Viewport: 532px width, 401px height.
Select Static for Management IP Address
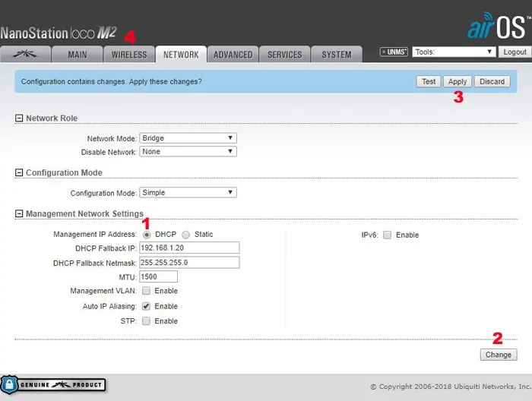tap(185, 235)
